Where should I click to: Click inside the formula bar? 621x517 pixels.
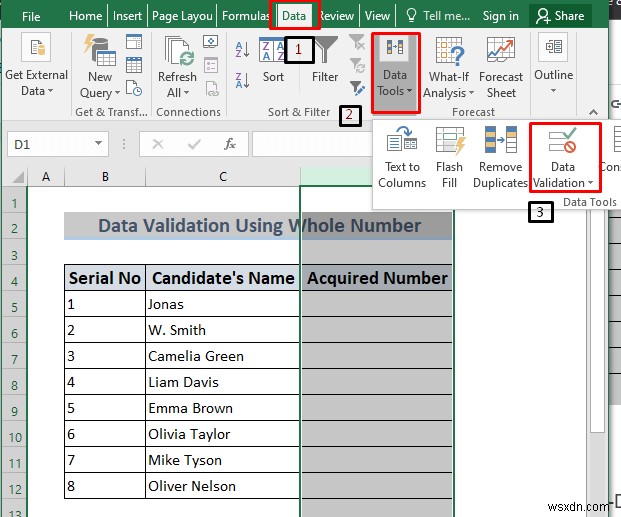click(x=313, y=144)
